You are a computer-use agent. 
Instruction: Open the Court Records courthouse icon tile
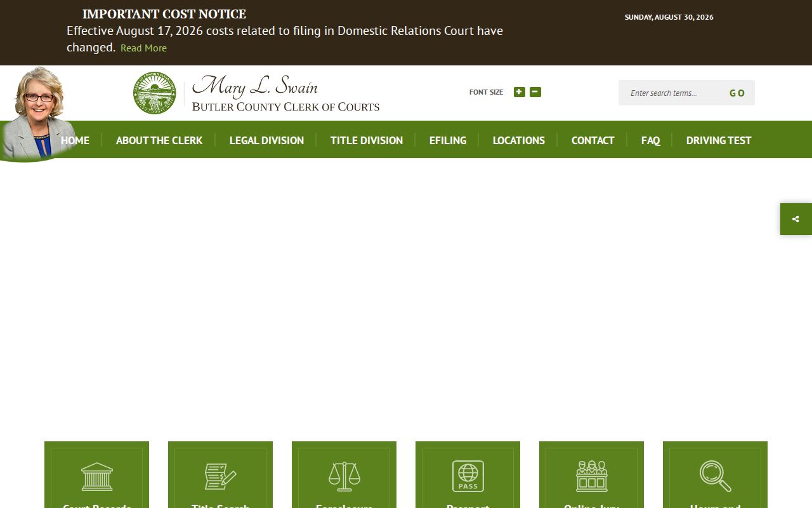[96, 475]
